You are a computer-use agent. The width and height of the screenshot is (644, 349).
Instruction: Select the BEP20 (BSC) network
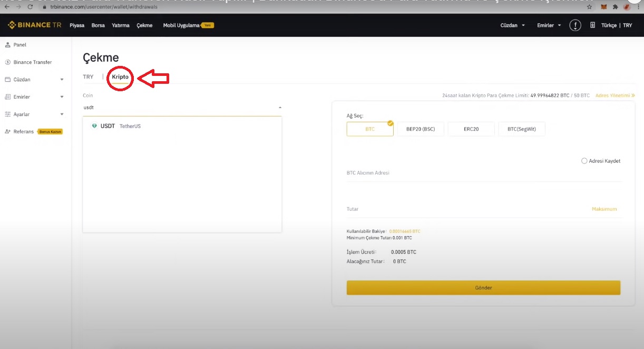tap(421, 129)
